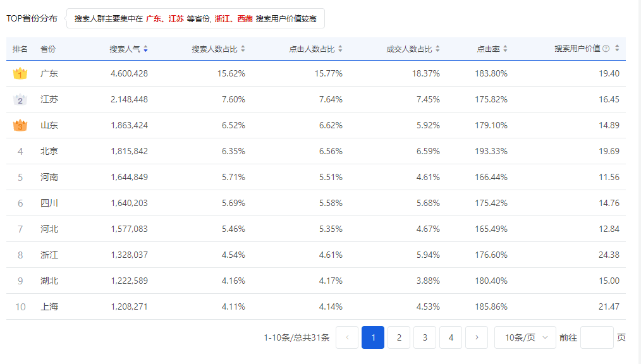Image resolution: width=641 pixels, height=364 pixels.
Task: Select the current page 1 button
Action: pos(373,337)
